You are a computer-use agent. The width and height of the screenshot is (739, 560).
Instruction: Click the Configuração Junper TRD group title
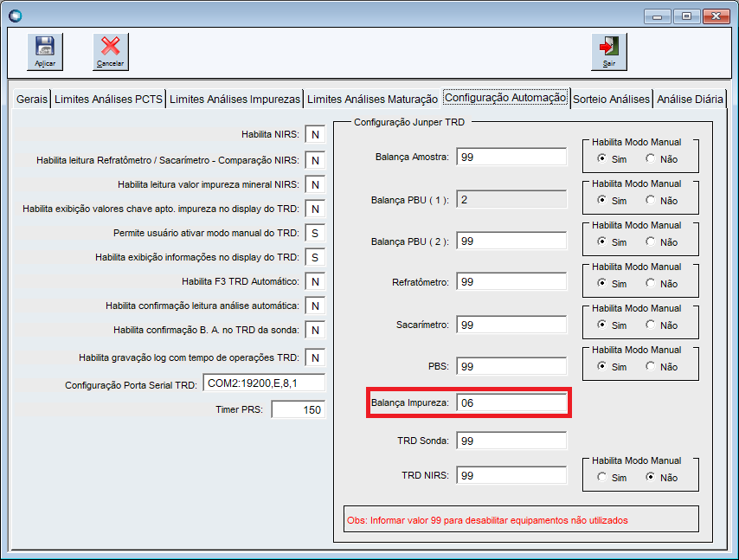(x=409, y=122)
